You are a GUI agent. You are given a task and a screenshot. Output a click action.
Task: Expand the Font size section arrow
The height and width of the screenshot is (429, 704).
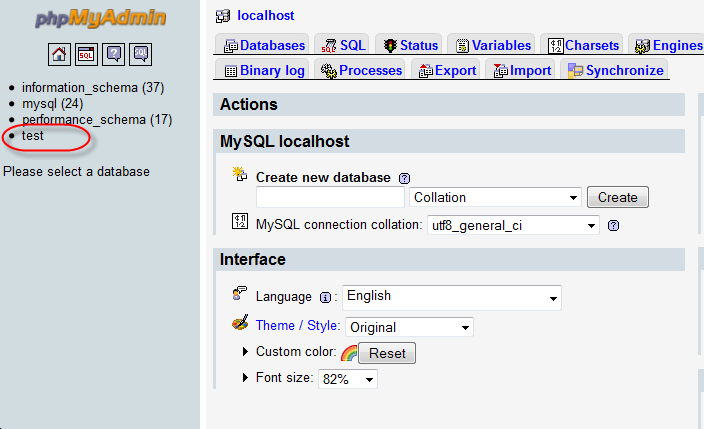[x=245, y=377]
